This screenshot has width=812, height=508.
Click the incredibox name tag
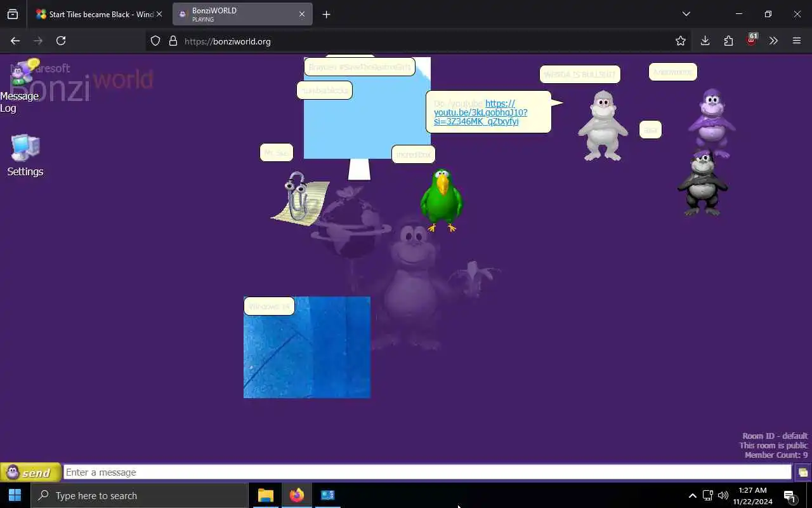pyautogui.click(x=414, y=154)
